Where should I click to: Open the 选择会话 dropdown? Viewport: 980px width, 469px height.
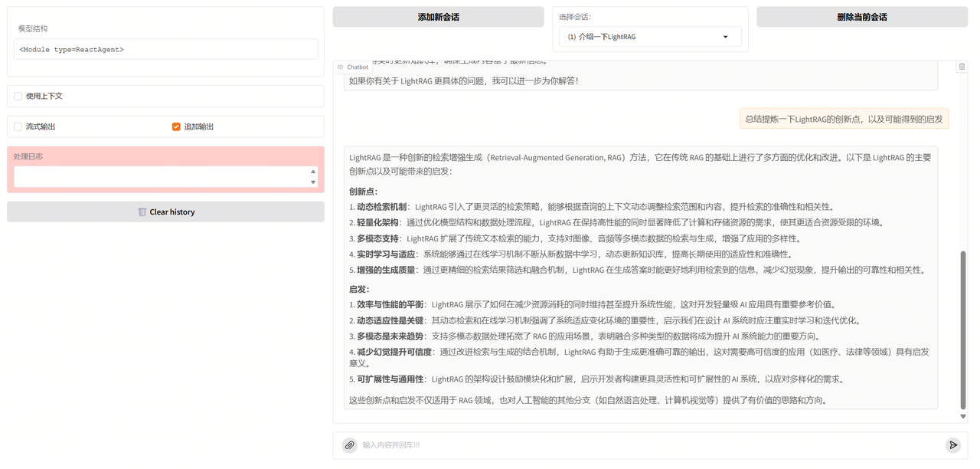click(650, 37)
